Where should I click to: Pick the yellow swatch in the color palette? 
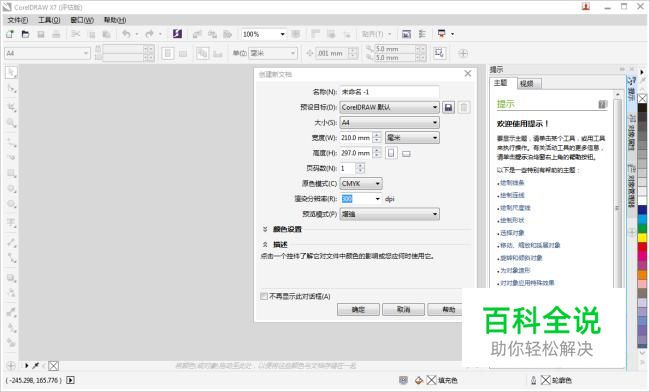[x=642, y=238]
